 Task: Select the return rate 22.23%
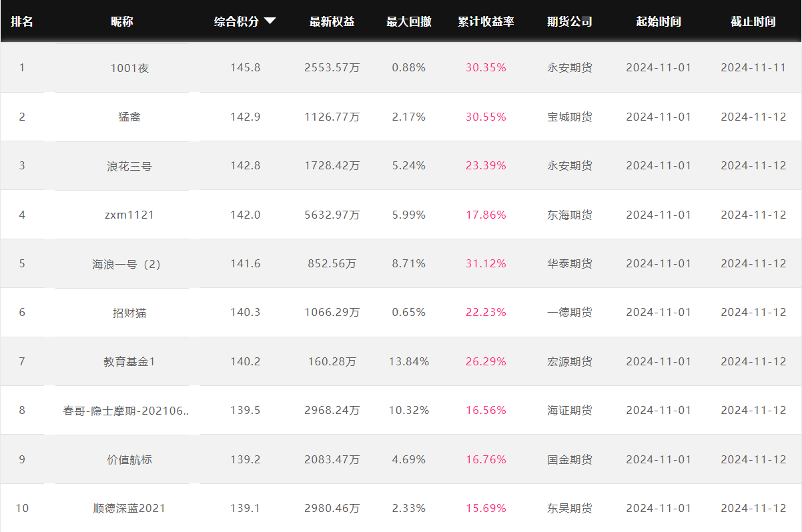(486, 312)
